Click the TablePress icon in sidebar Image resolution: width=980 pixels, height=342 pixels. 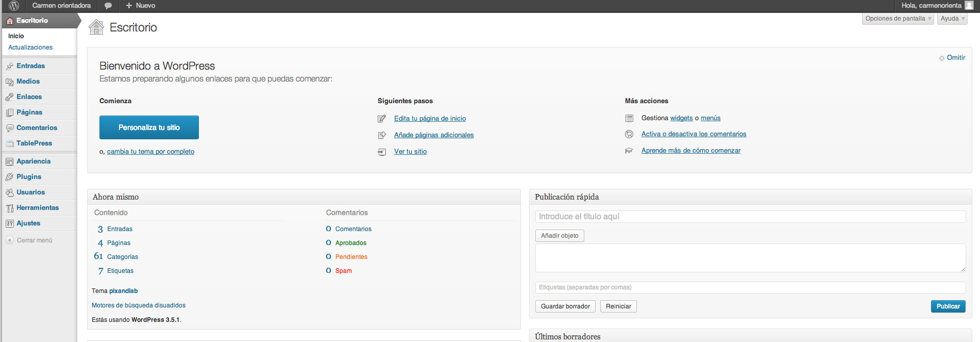pos(10,143)
